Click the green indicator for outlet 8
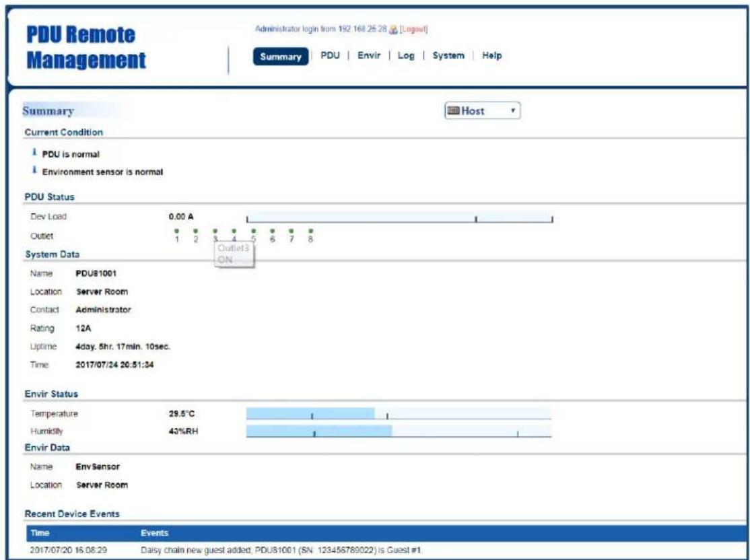This screenshot has height=560, width=750. coord(310,230)
